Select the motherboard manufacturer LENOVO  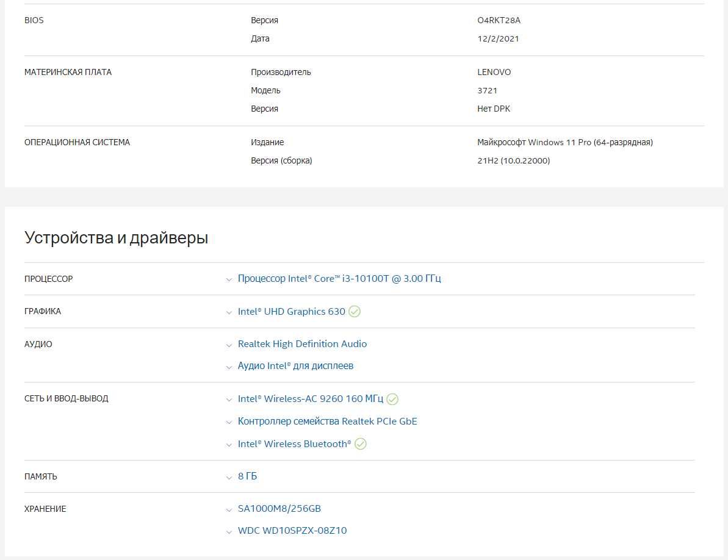(x=494, y=72)
